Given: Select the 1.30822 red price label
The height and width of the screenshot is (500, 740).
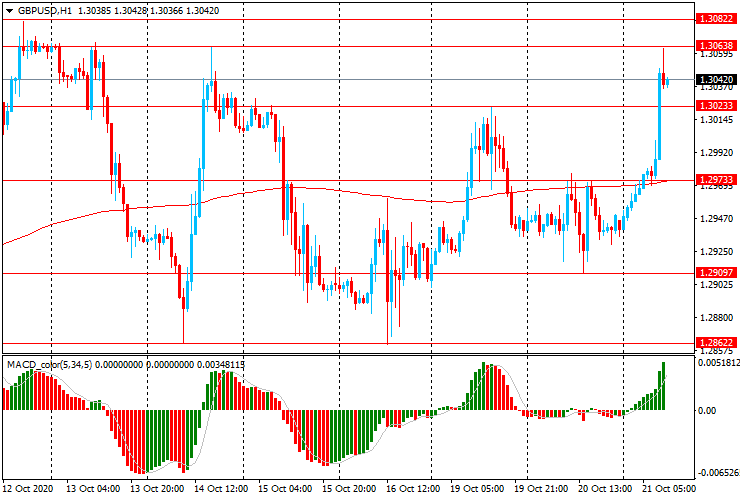Looking at the screenshot, I should click(x=716, y=19).
